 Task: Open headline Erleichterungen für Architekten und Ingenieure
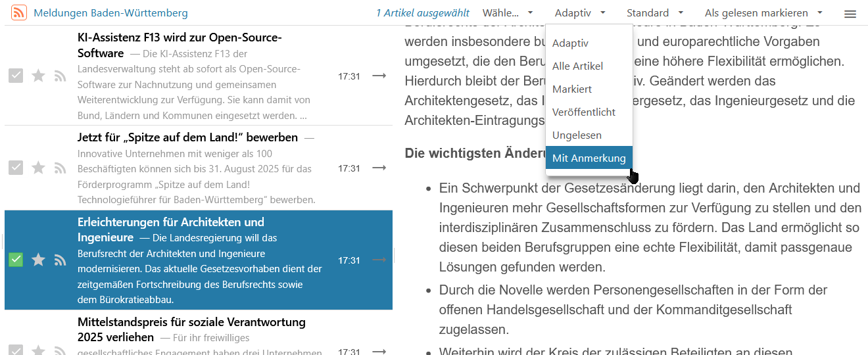pyautogui.click(x=171, y=229)
